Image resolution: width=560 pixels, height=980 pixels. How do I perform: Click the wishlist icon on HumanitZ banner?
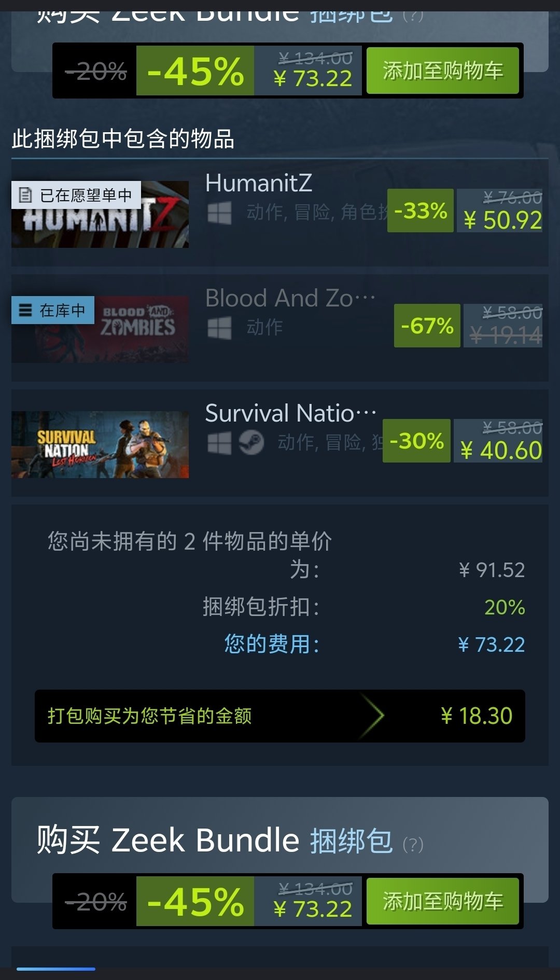click(x=25, y=195)
